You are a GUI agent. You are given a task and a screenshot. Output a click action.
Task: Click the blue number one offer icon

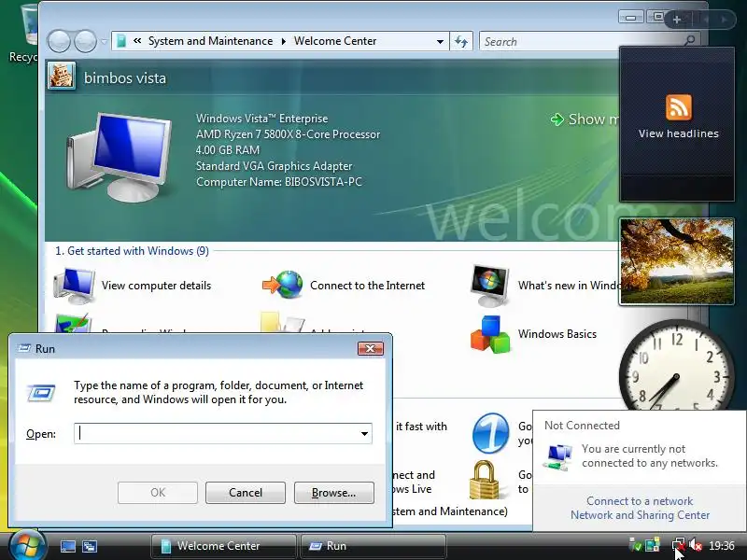click(491, 433)
